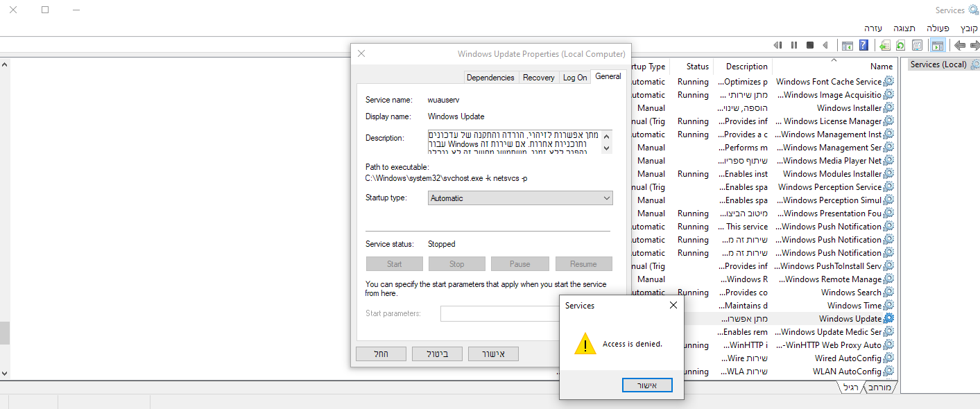Click the gear icon beside Windows License Manager
This screenshot has height=409, width=980.
pyautogui.click(x=888, y=121)
